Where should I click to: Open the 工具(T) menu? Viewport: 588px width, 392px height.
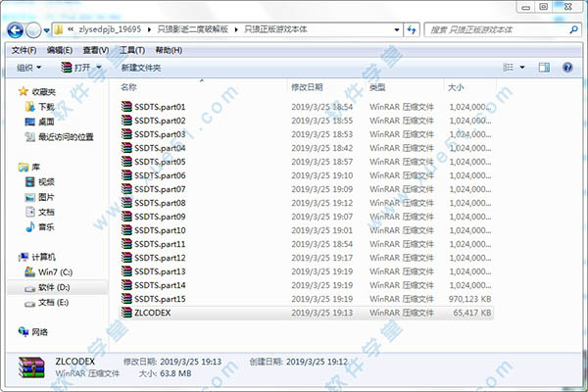coord(132,50)
